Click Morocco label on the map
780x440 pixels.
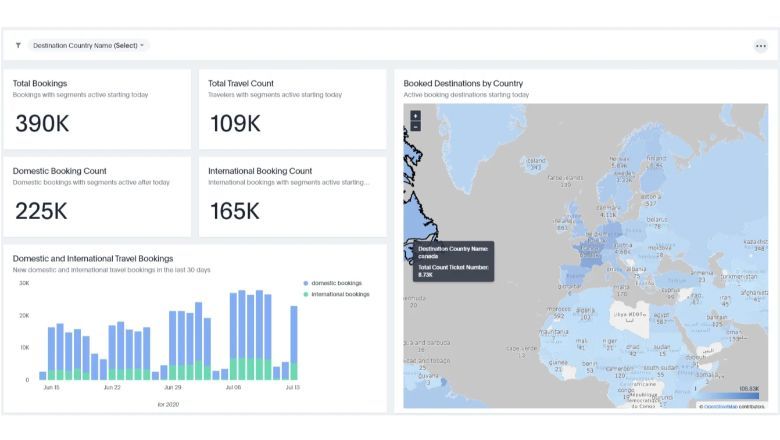point(559,309)
